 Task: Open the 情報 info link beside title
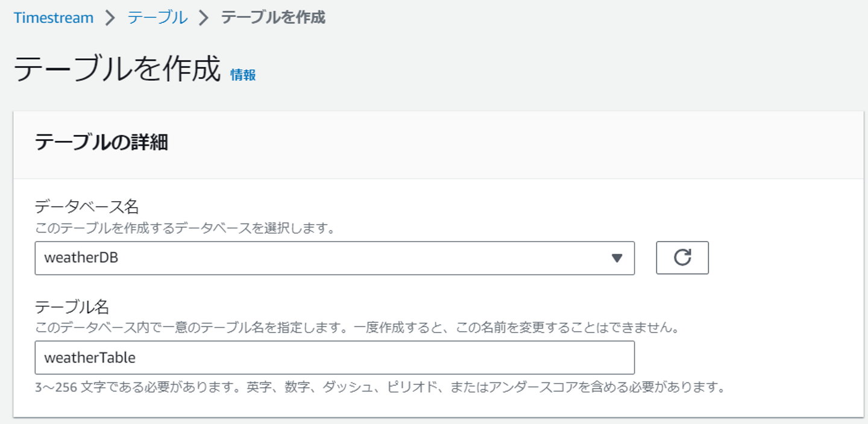243,75
